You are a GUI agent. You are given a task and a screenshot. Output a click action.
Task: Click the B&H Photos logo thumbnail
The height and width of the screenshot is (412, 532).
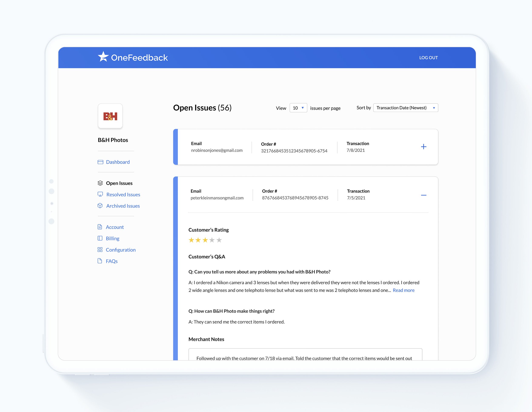(110, 116)
